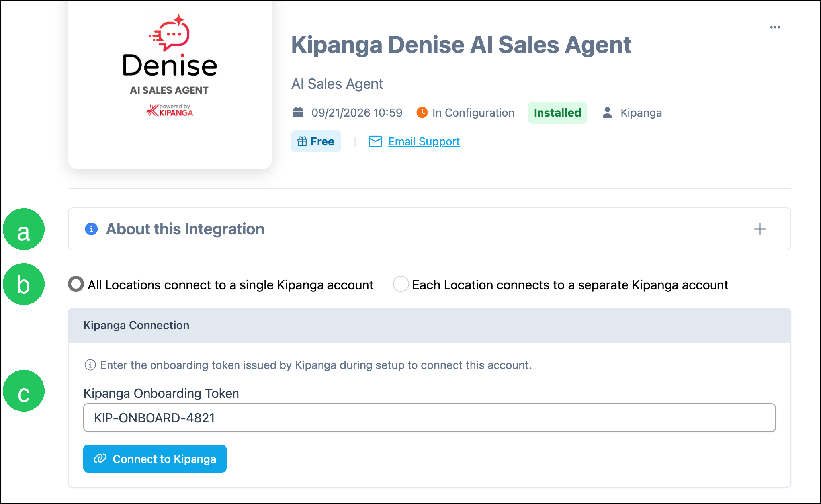
Task: Click the Denise AI Sales Agent logo
Action: click(170, 66)
